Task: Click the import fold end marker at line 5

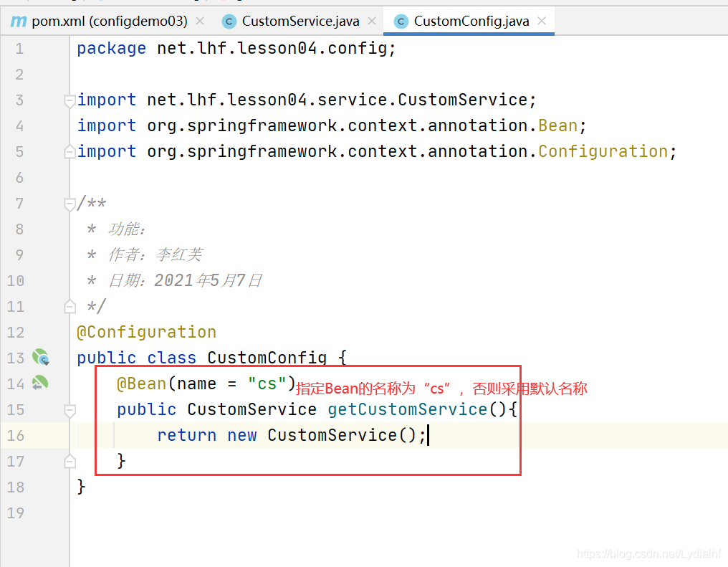Action: click(70, 151)
